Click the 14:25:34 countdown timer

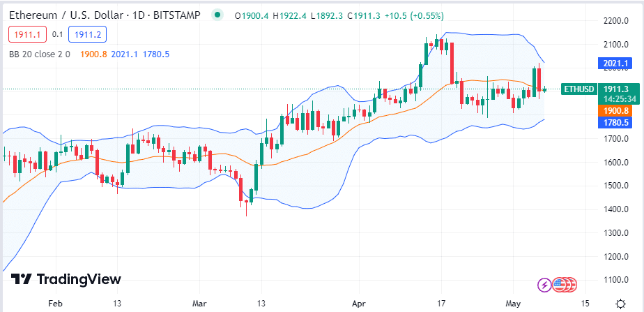point(620,98)
